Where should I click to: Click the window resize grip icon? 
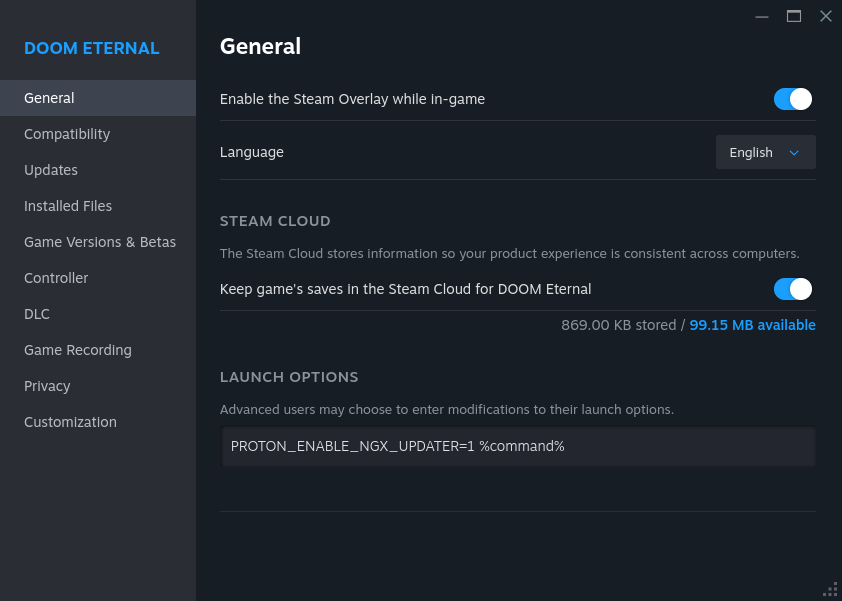(830, 589)
